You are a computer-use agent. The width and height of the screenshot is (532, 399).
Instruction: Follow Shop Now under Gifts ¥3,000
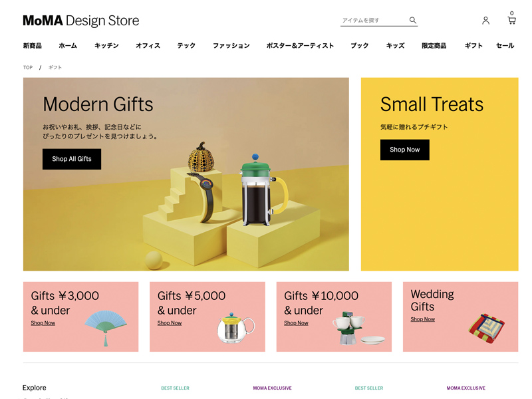(x=43, y=323)
